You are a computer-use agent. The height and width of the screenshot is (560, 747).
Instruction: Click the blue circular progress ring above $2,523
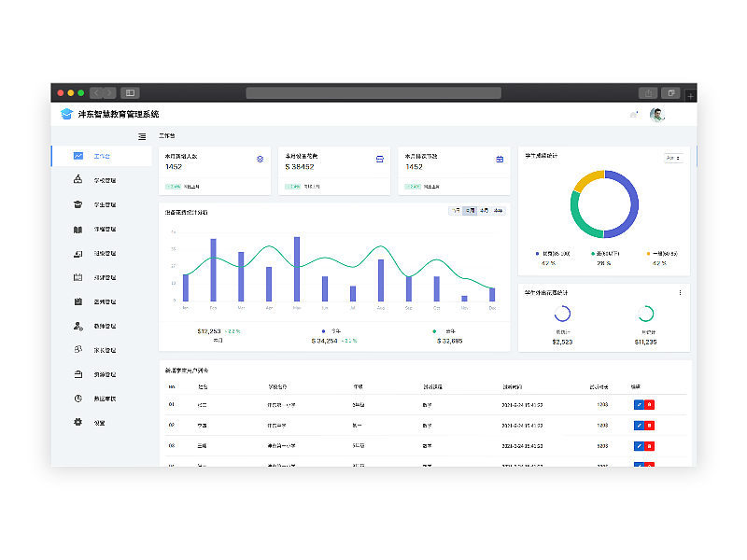pyautogui.click(x=562, y=314)
